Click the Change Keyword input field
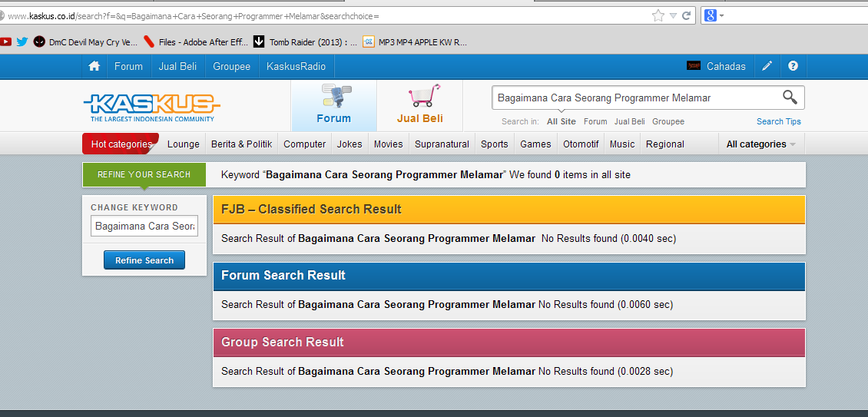The image size is (868, 417). [x=144, y=226]
